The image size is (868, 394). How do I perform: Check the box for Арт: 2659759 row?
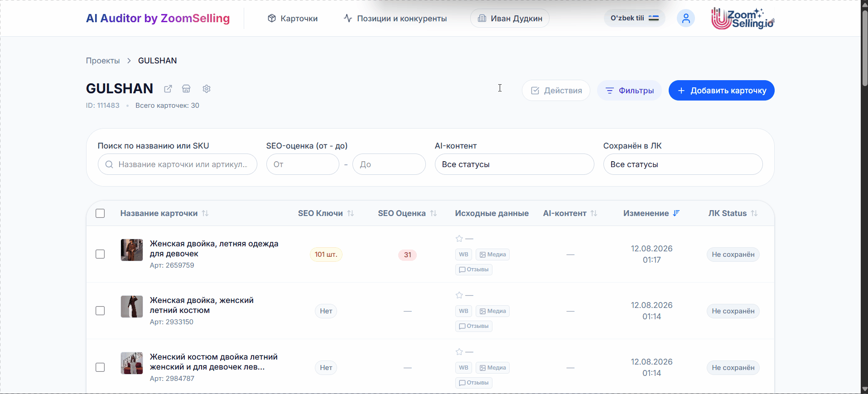(x=100, y=254)
